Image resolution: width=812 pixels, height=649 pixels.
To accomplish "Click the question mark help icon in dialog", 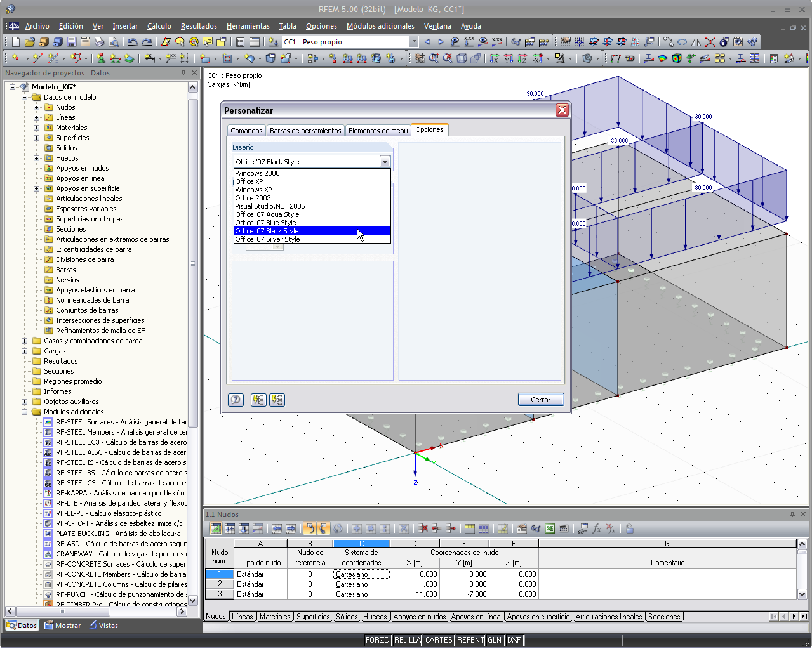I will tap(236, 400).
